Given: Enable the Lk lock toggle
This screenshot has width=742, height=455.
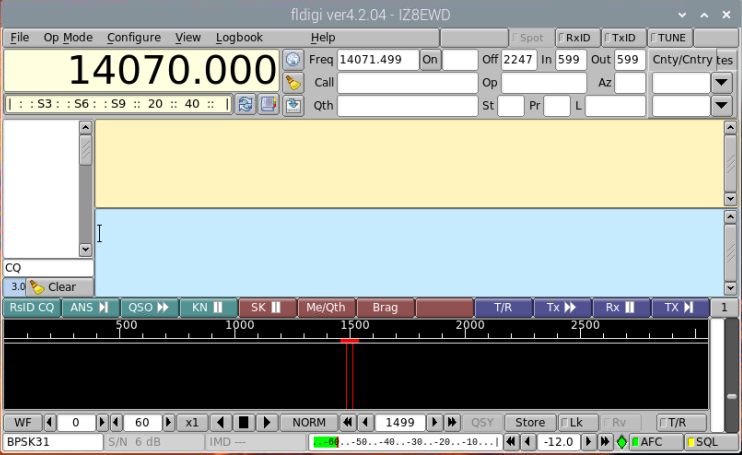Looking at the screenshot, I should coord(577,422).
